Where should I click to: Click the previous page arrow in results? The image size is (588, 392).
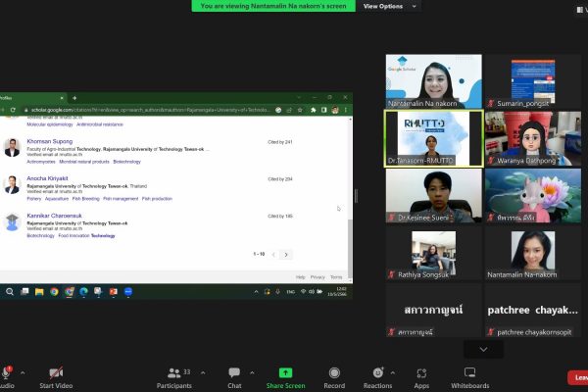tap(273, 255)
